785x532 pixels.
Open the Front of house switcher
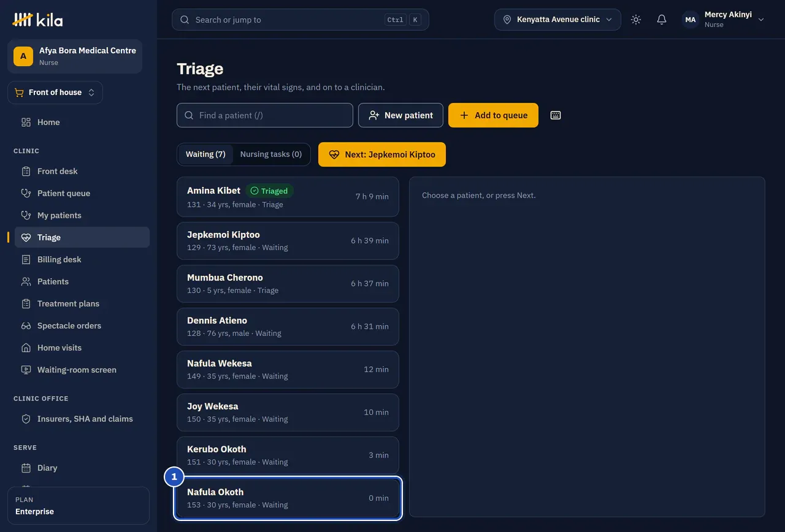tap(55, 93)
